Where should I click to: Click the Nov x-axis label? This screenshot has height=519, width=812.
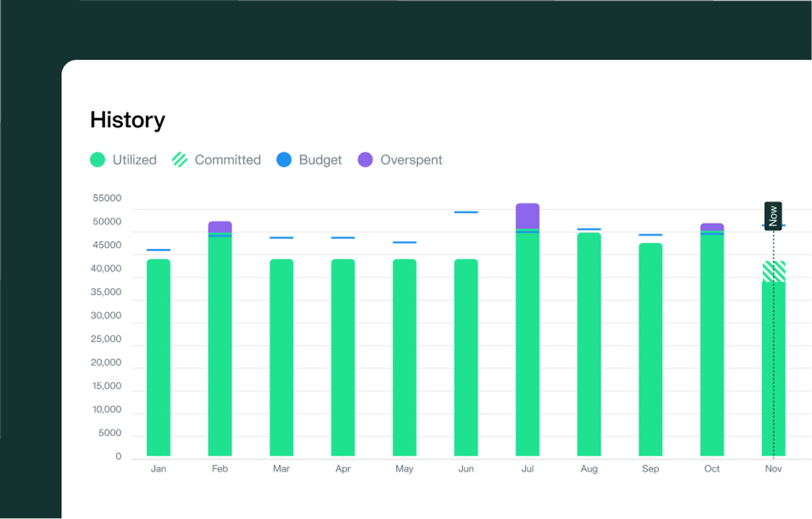click(774, 469)
